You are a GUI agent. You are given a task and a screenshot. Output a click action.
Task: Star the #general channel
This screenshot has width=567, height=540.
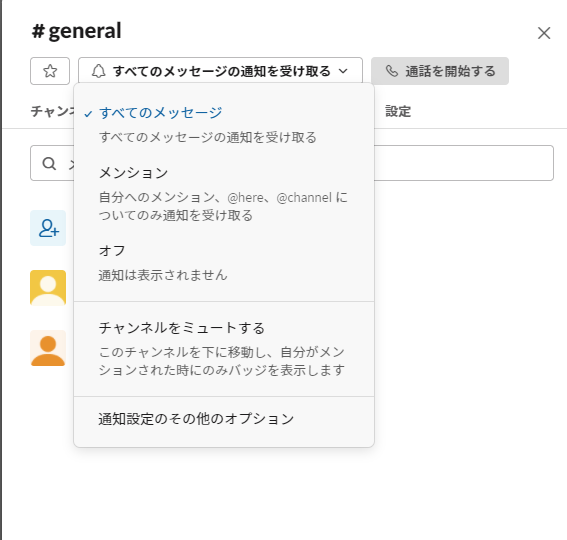[x=50, y=71]
